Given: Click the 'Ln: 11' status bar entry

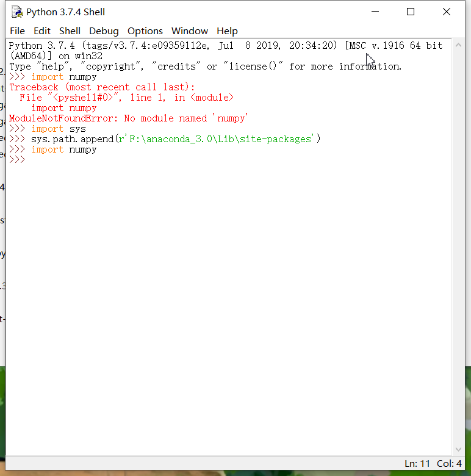Looking at the screenshot, I should (x=417, y=464).
